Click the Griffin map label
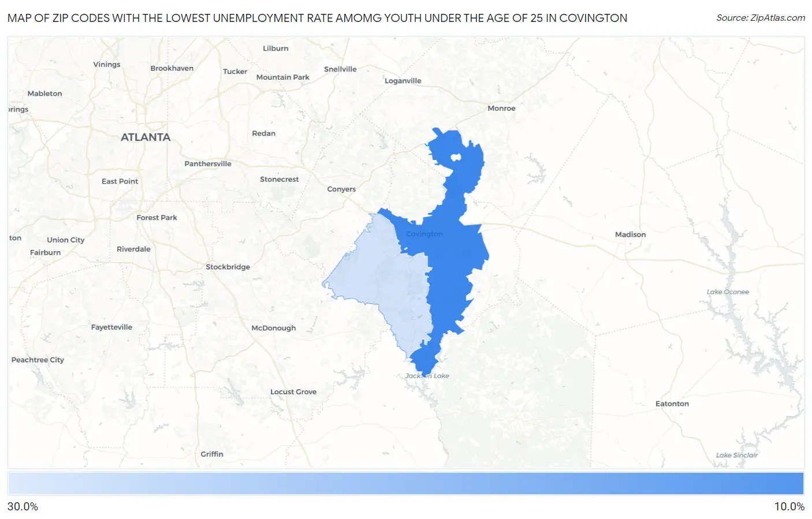 click(x=212, y=454)
